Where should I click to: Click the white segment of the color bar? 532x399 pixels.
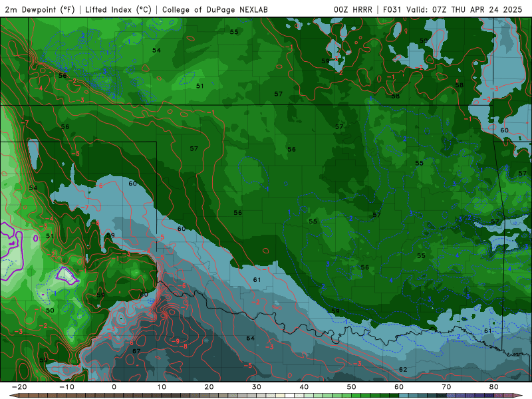289,395
